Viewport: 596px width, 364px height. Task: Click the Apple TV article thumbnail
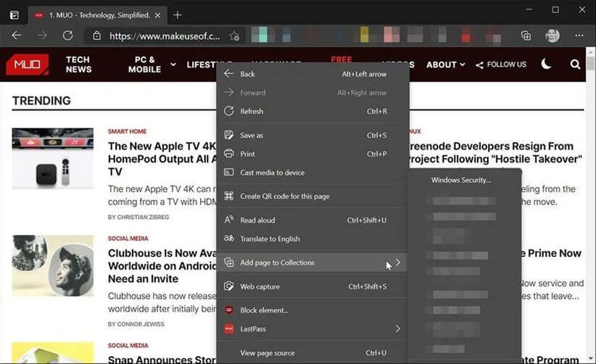(52, 158)
